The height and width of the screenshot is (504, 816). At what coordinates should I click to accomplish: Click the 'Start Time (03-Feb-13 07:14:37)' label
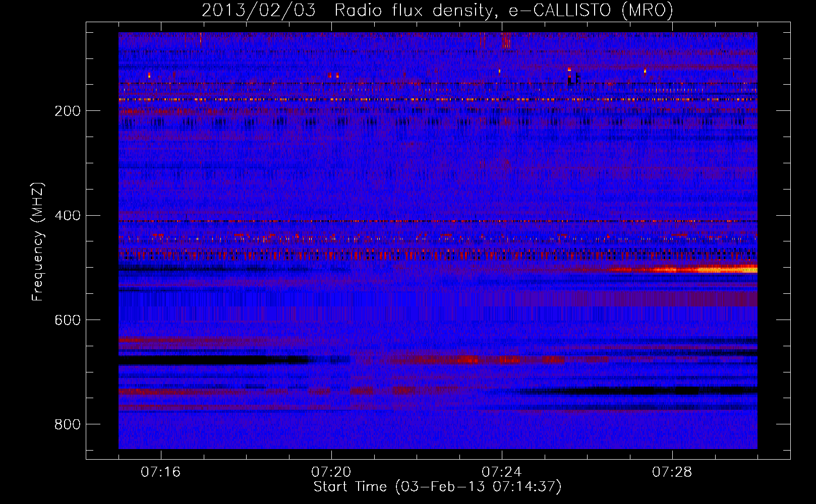pos(437,487)
